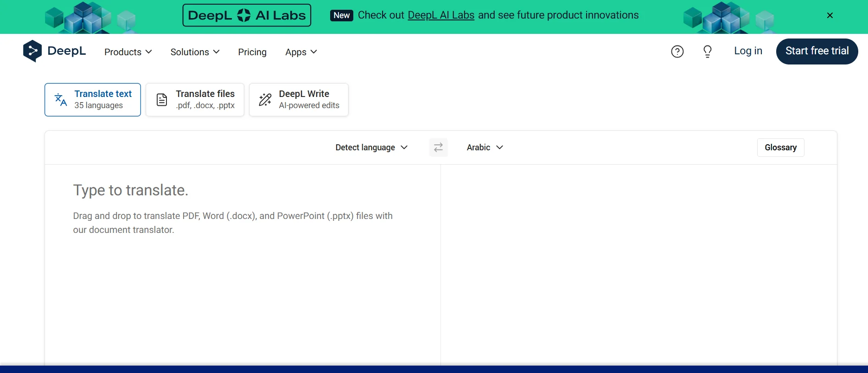Click the document icon for Translate files
Image resolution: width=868 pixels, height=373 pixels.
(x=162, y=100)
